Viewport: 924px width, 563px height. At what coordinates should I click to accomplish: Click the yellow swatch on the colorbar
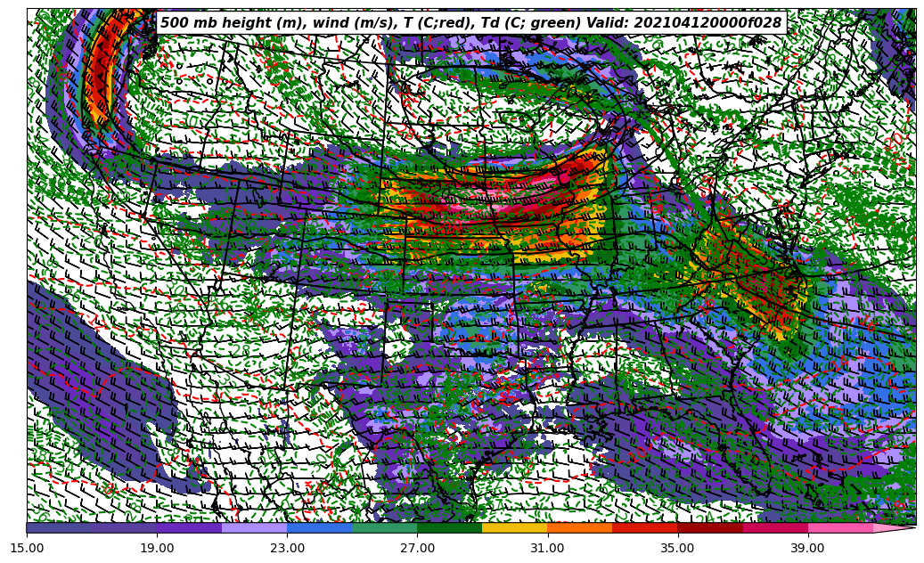click(x=514, y=527)
